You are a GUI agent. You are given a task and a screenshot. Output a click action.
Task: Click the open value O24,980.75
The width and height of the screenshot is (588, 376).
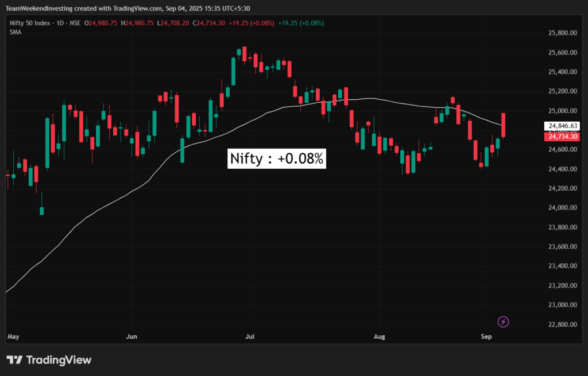tap(101, 23)
